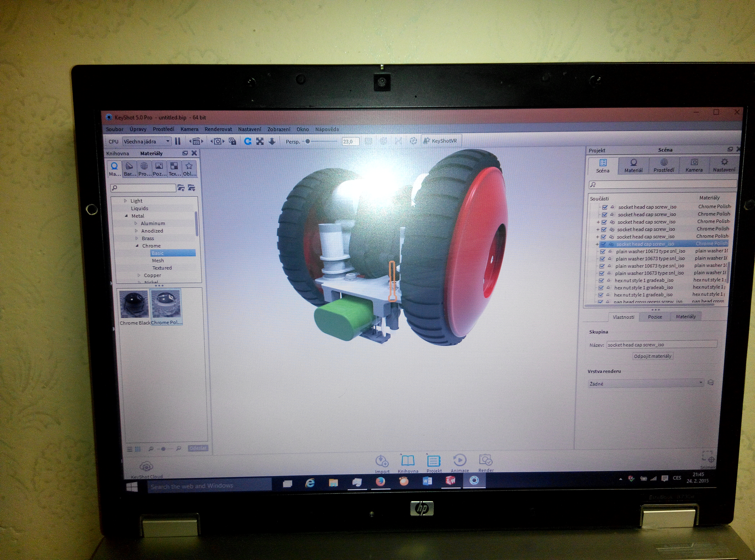
Task: Click the Snímek screenshot icon at bottom right
Action: pyautogui.click(x=708, y=457)
